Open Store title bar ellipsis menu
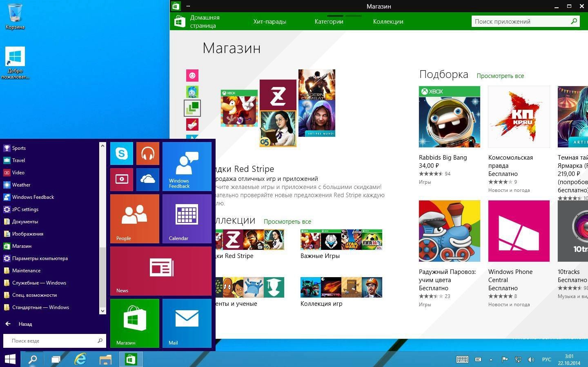 pos(188,6)
